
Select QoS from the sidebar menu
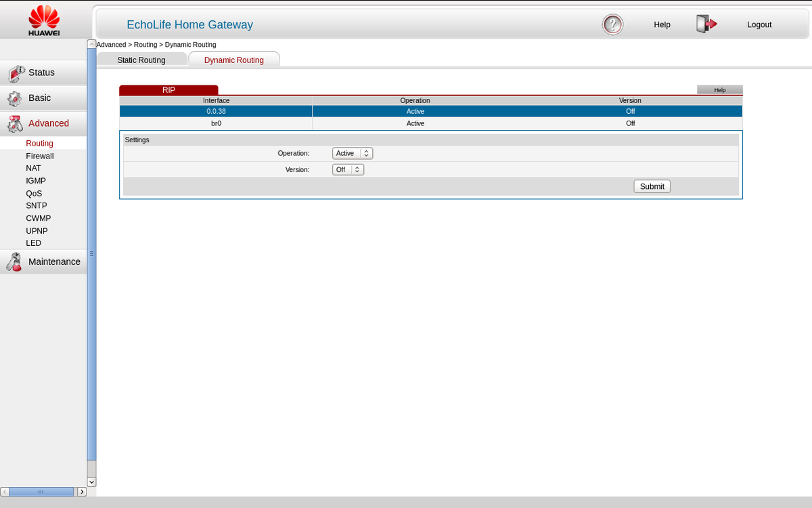(x=33, y=193)
